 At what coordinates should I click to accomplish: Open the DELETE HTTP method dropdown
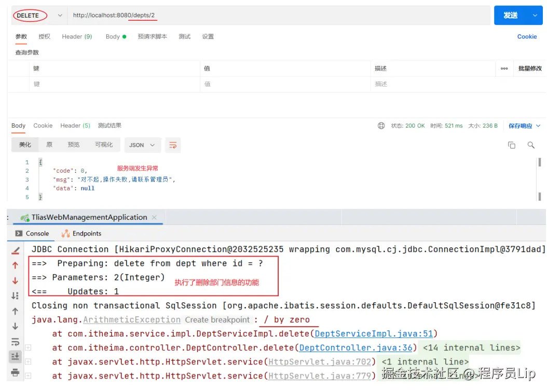(x=39, y=16)
